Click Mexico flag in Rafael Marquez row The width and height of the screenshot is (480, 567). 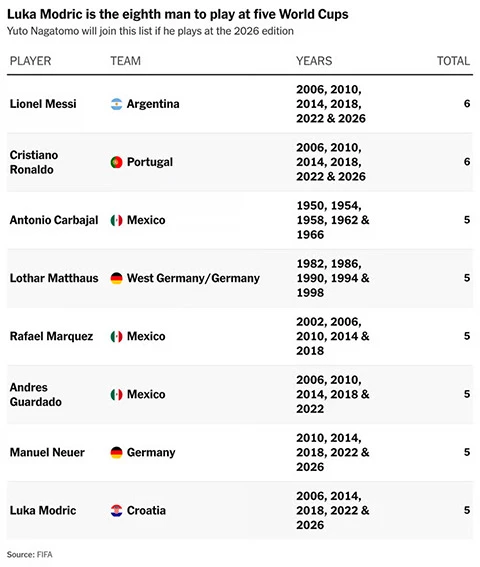pos(116,336)
